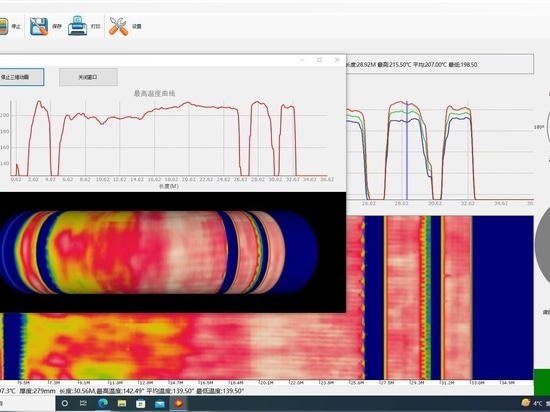Open the Mail app from the taskbar

click(x=160, y=404)
